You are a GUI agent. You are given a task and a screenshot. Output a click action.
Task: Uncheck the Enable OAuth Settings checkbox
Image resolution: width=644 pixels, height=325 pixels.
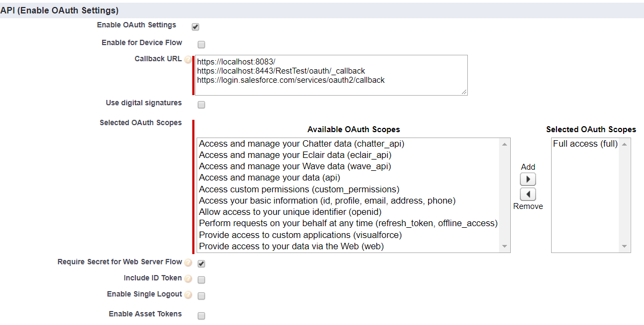[x=195, y=26]
